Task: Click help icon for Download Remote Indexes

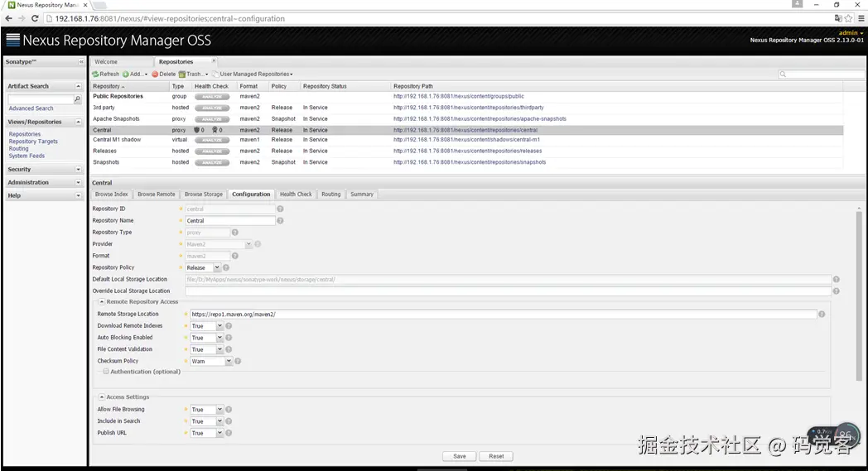Action: point(229,326)
